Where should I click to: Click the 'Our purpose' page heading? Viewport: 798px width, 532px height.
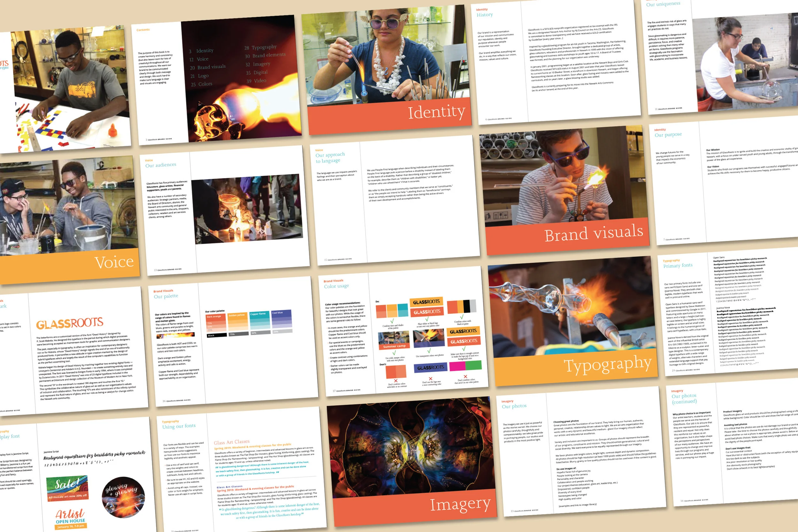(668, 135)
